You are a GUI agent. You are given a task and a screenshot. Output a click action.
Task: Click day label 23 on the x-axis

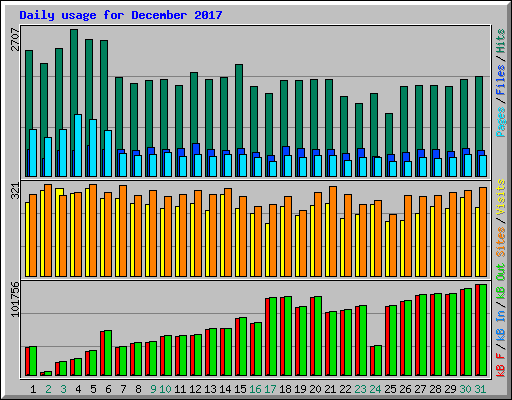click(x=360, y=389)
